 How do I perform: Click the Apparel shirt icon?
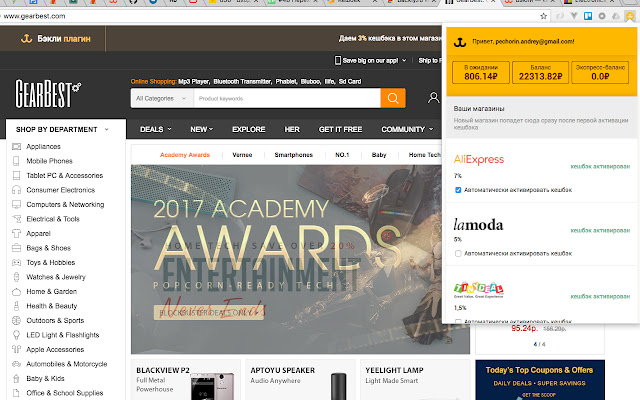[x=16, y=233]
